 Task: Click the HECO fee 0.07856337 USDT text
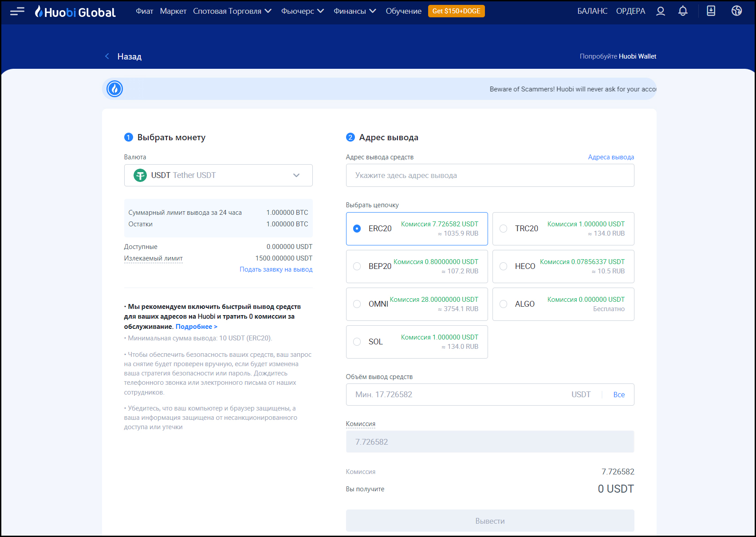582,262
